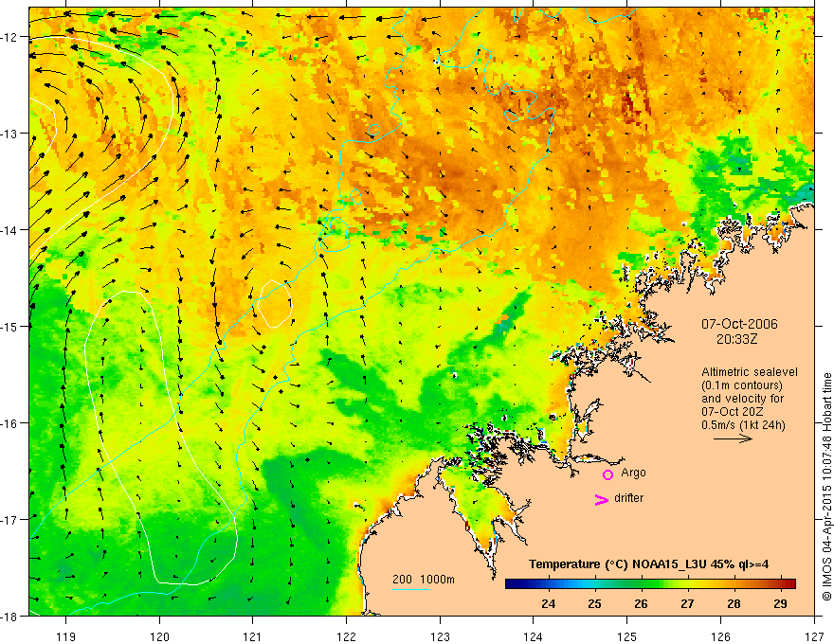Click the '07-Oct 20Z' caption line
This screenshot has height=644, width=834.
pyautogui.click(x=732, y=412)
